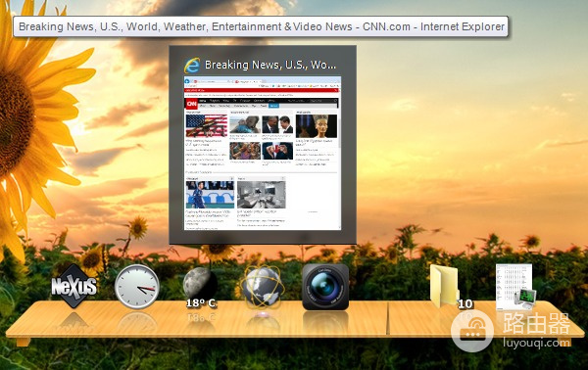The height and width of the screenshot is (370, 588).
Task: Select the CNN Internet Explorer window thumbnail preview
Action: pos(263,153)
